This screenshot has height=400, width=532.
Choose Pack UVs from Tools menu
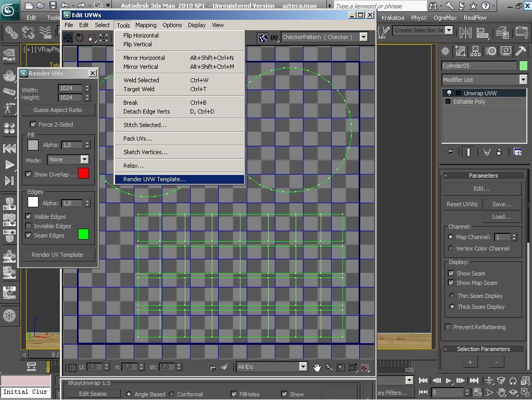(x=180, y=139)
